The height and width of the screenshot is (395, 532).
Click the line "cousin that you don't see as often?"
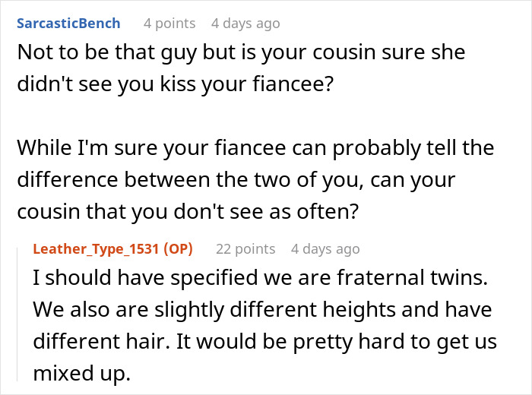(188, 212)
